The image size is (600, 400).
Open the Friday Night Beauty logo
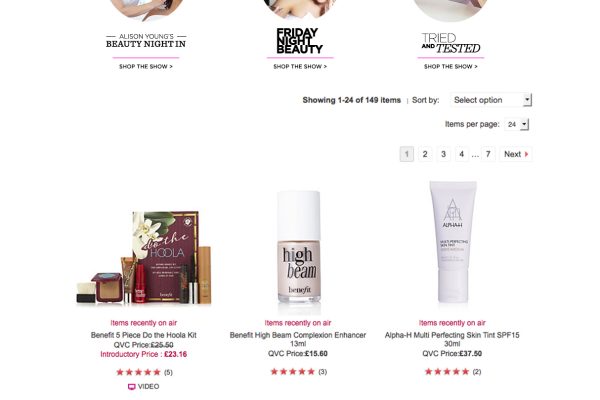point(300,41)
